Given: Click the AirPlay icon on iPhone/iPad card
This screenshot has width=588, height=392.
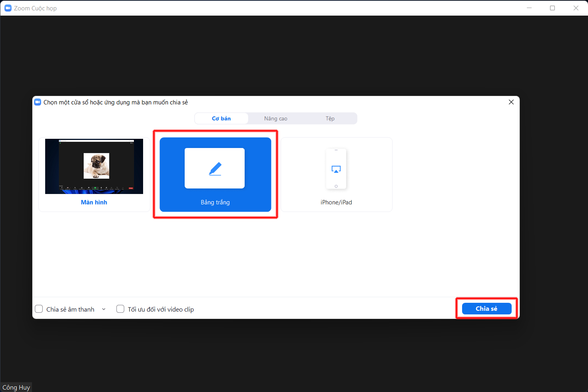Looking at the screenshot, I should (x=336, y=169).
